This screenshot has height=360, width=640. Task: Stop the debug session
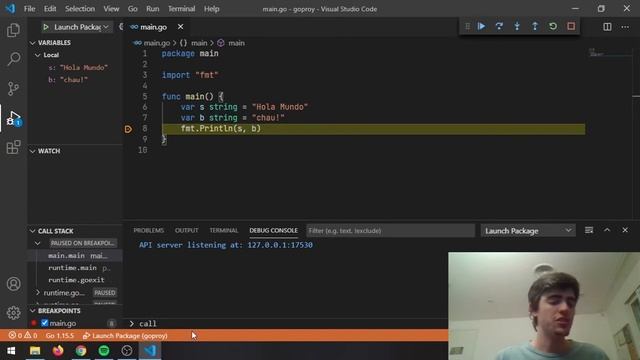point(571,27)
